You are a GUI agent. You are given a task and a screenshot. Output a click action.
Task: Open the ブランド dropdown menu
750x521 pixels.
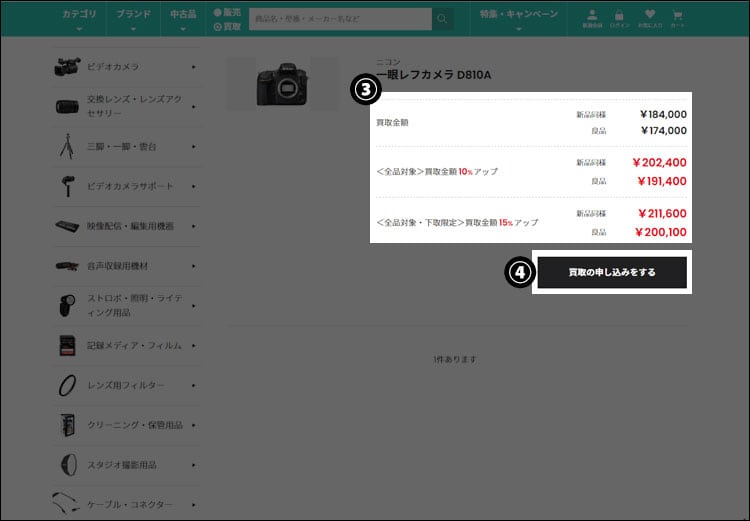[133, 19]
